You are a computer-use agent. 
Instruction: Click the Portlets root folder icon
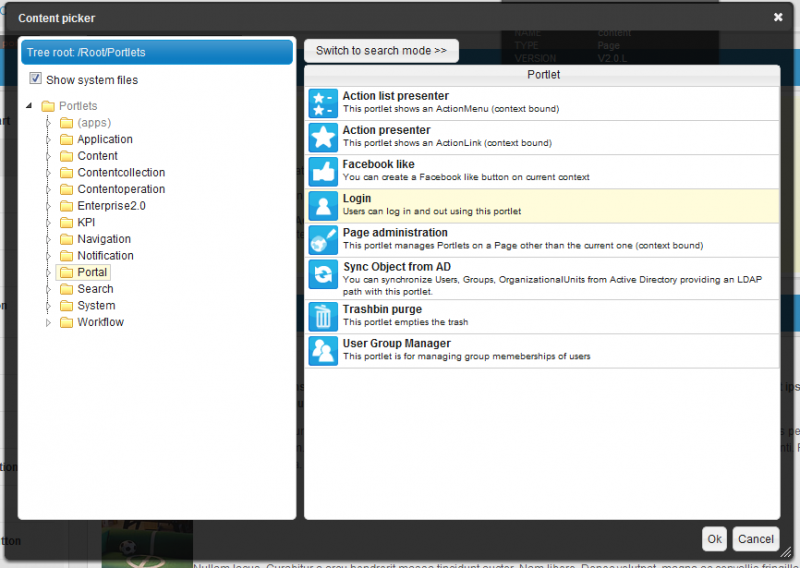coord(48,106)
